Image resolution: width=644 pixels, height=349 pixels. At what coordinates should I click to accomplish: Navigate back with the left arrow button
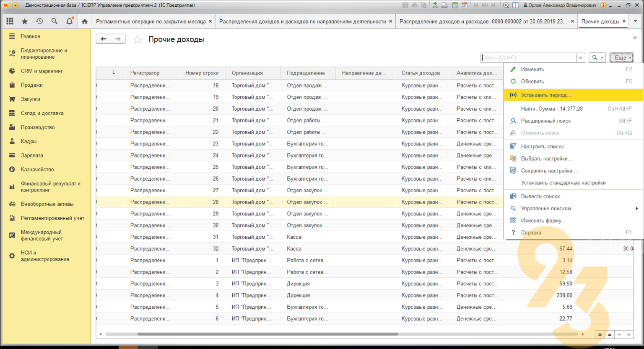(x=104, y=39)
